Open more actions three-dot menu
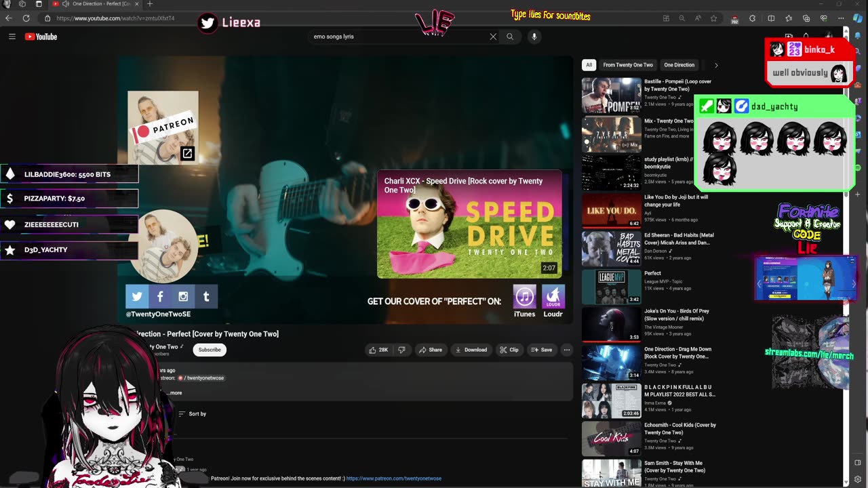Image resolution: width=868 pixels, height=488 pixels. tap(567, 350)
